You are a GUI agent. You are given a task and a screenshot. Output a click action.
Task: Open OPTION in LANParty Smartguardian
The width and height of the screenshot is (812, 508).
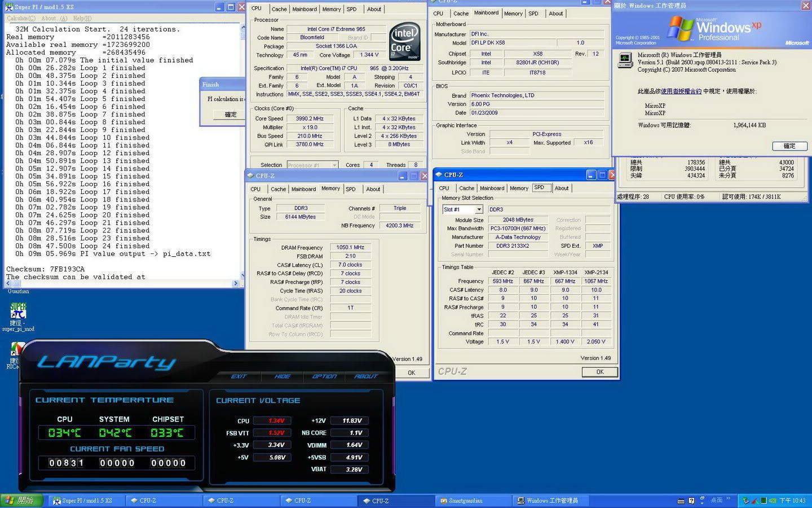[x=324, y=376]
